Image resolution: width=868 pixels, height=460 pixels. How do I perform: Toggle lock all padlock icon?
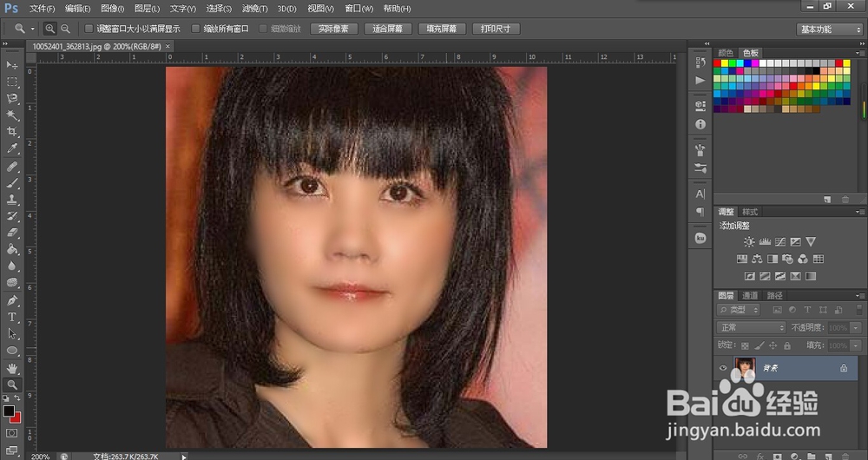pyautogui.click(x=787, y=345)
